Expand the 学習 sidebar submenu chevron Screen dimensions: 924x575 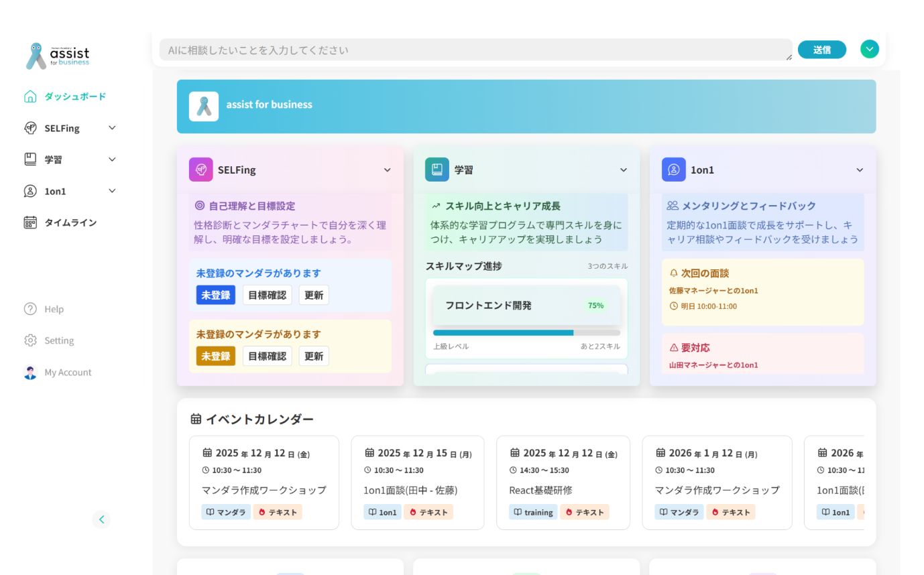tap(112, 159)
